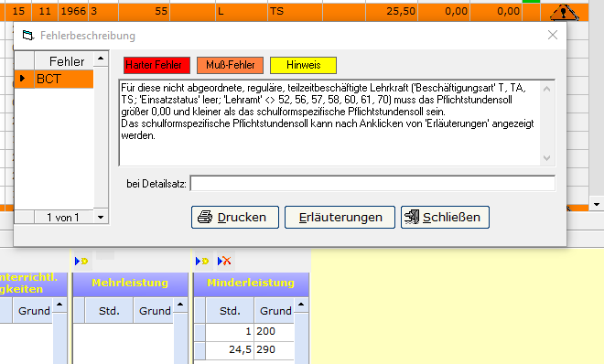Select the BCT error row
Viewport: 604px width, 364px height.
63,79
